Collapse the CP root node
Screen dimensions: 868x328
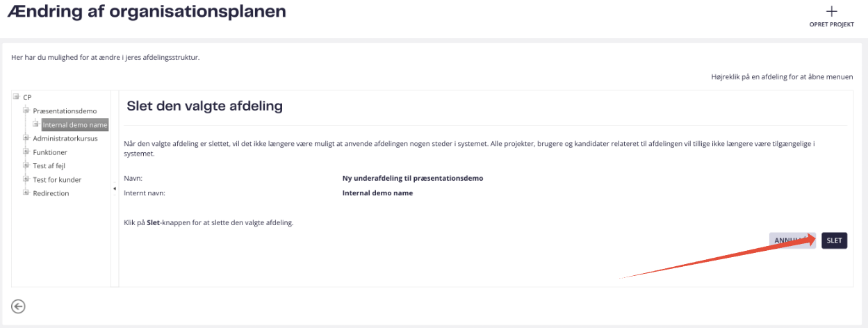pyautogui.click(x=16, y=97)
